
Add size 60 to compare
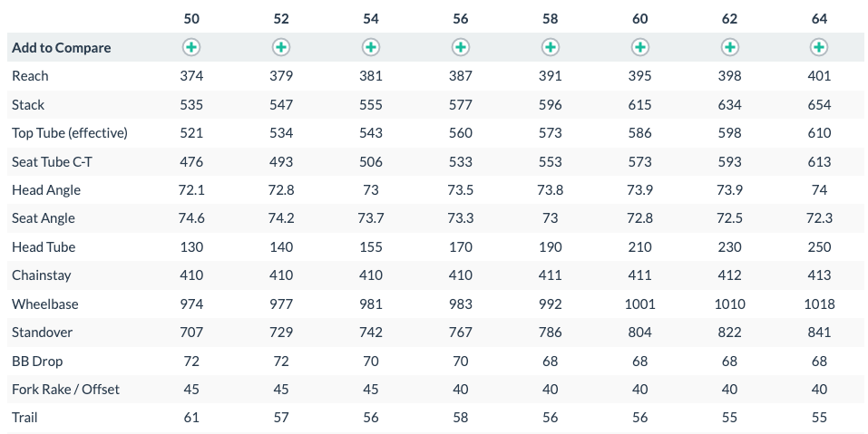point(640,47)
